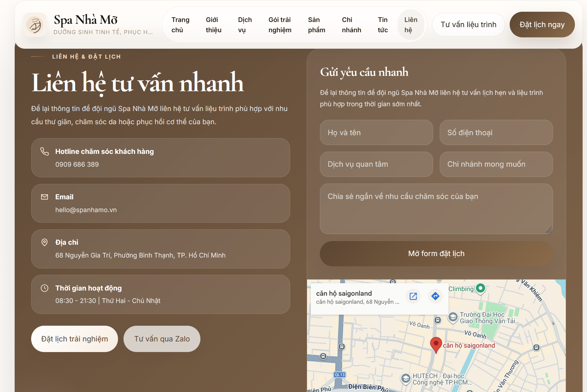Open map in new window via share icon
The image size is (587, 392).
click(413, 297)
